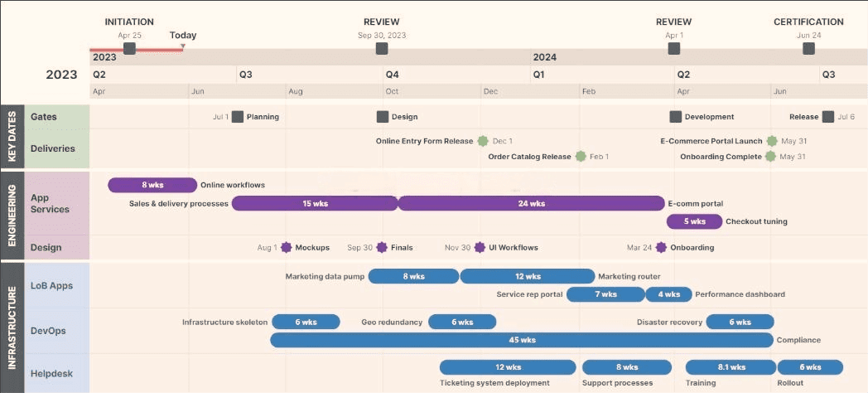The height and width of the screenshot is (393, 868).
Task: Select the Mockups purple milestone marker
Action: tap(287, 248)
